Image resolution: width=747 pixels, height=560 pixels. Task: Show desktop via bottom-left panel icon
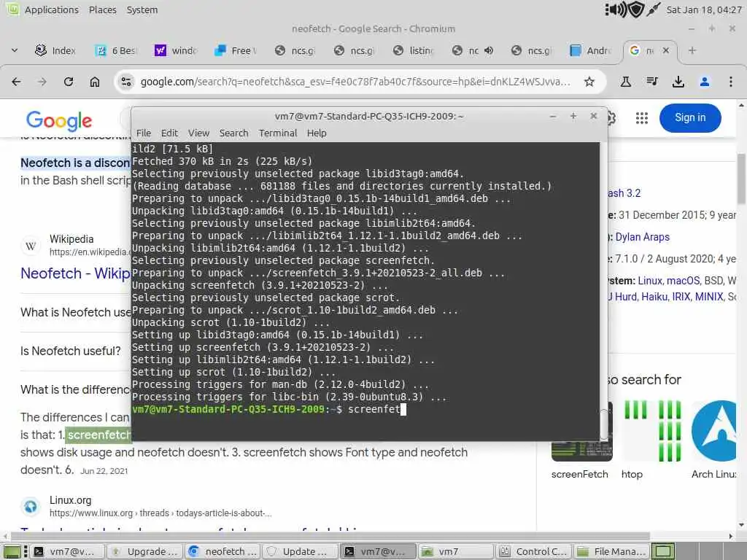click(x=12, y=551)
